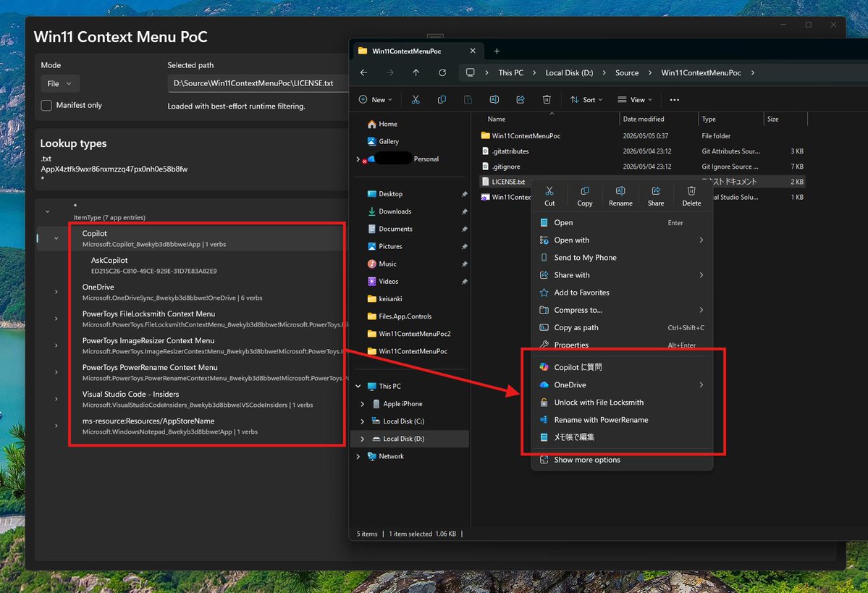This screenshot has height=593, width=868.
Task: Sort by the Date modified column
Action: (x=657, y=119)
